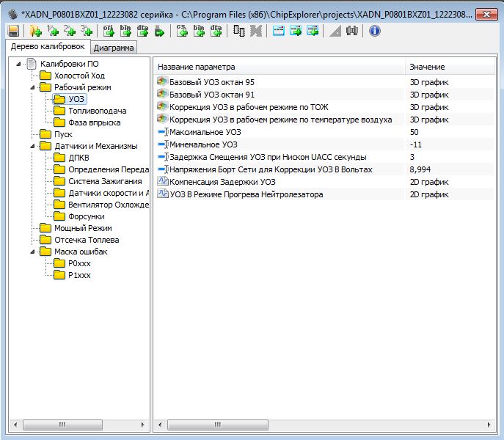
Task: Click the blue info icon in toolbar
Action: pyautogui.click(x=375, y=31)
